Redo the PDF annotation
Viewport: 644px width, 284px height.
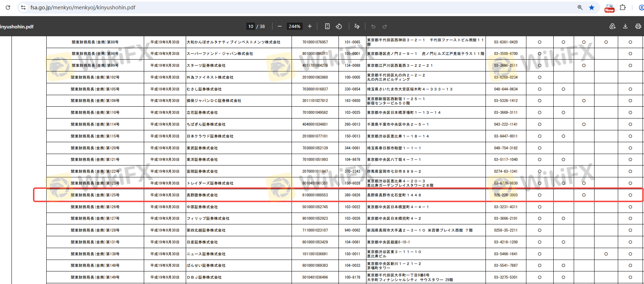pyautogui.click(x=385, y=26)
